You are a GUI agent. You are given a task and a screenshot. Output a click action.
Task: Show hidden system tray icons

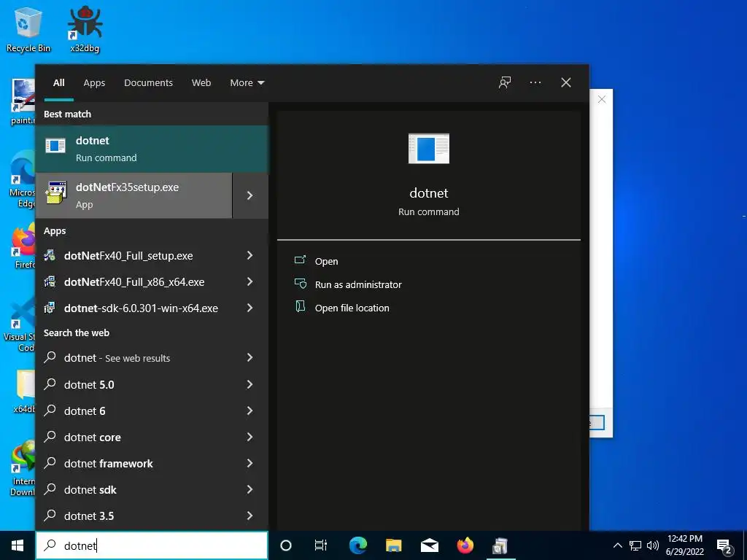point(617,545)
